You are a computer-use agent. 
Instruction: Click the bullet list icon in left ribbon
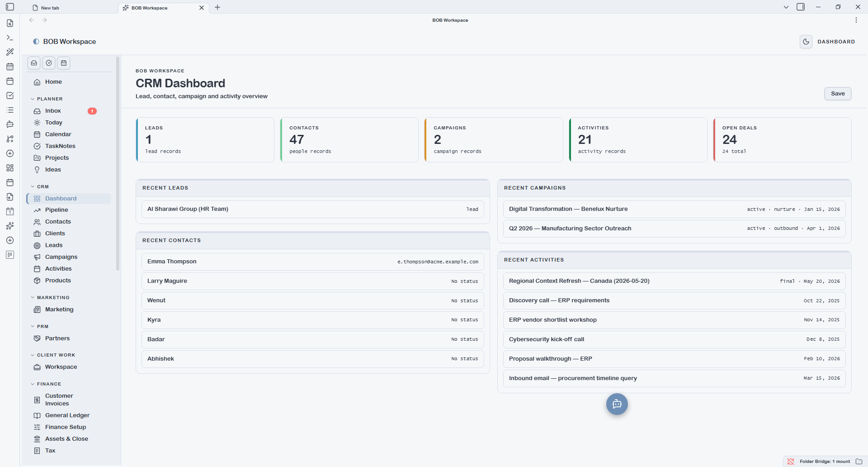click(10, 110)
